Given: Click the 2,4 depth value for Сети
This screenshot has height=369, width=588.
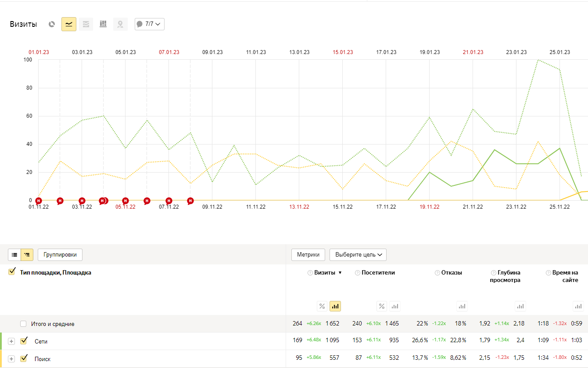Looking at the screenshot, I should [520, 340].
